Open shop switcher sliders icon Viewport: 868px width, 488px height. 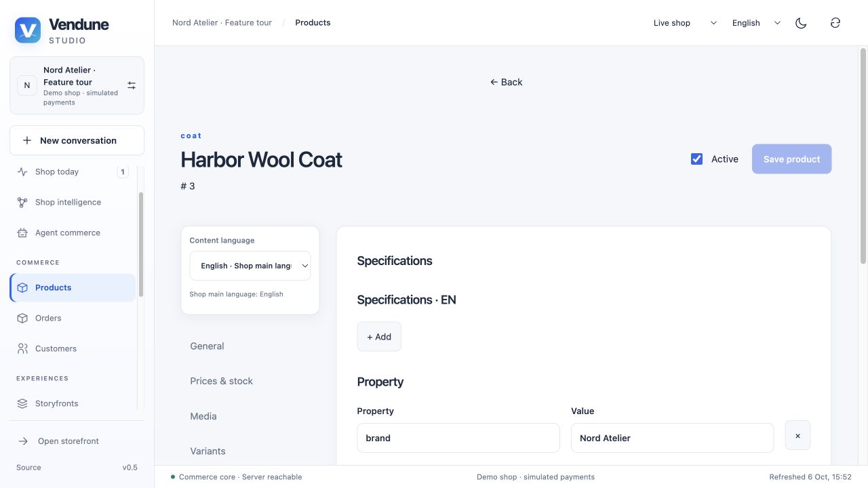[132, 85]
